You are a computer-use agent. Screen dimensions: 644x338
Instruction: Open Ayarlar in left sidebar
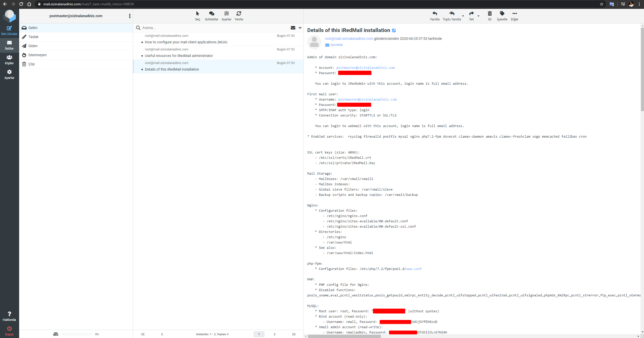point(9,74)
